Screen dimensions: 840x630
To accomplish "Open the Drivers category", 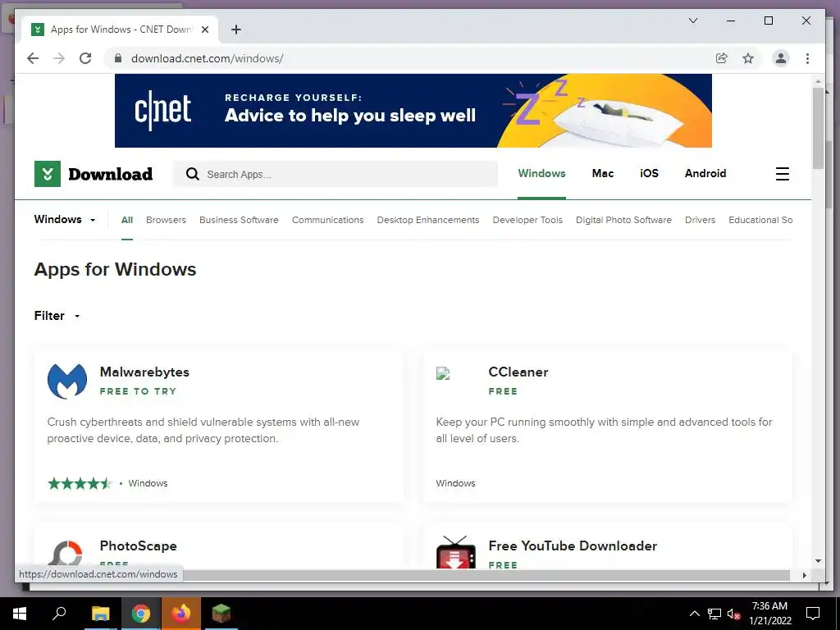I will 701,220.
